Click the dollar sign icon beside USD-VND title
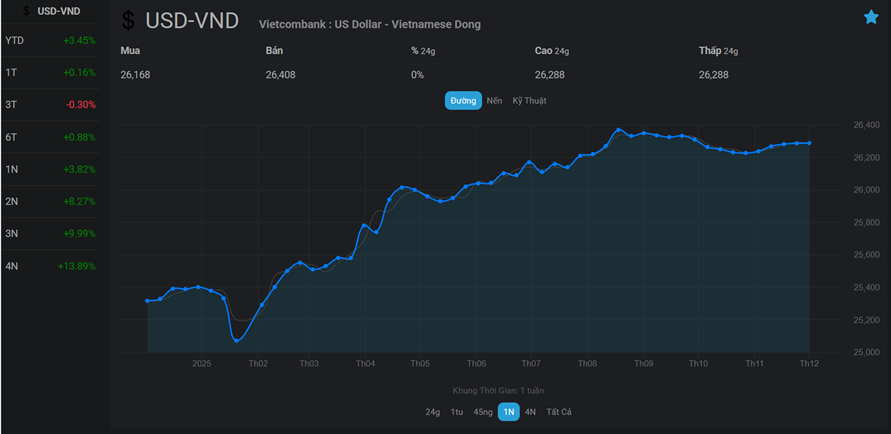 [x=128, y=21]
